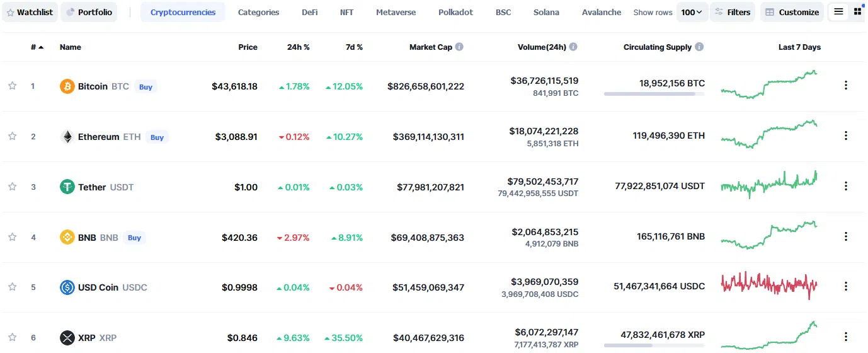This screenshot has height=353, width=868.
Task: Open the Watchlist button
Action: 30,12
